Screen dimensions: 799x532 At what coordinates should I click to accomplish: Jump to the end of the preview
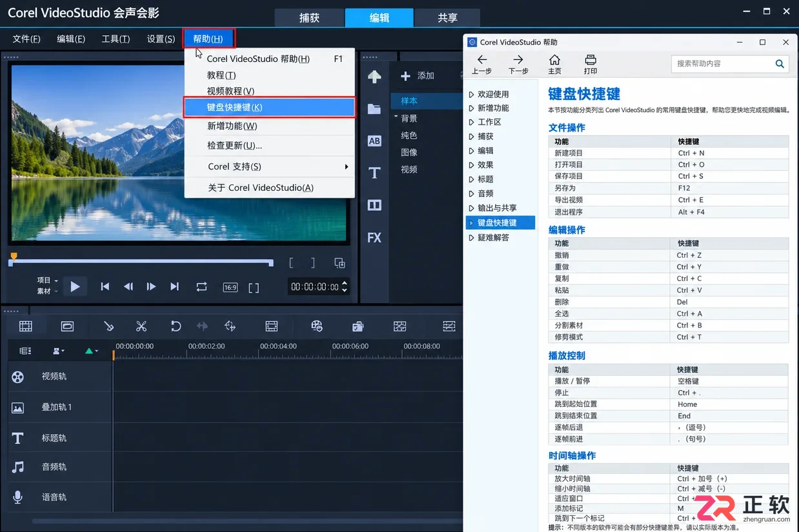174,286
